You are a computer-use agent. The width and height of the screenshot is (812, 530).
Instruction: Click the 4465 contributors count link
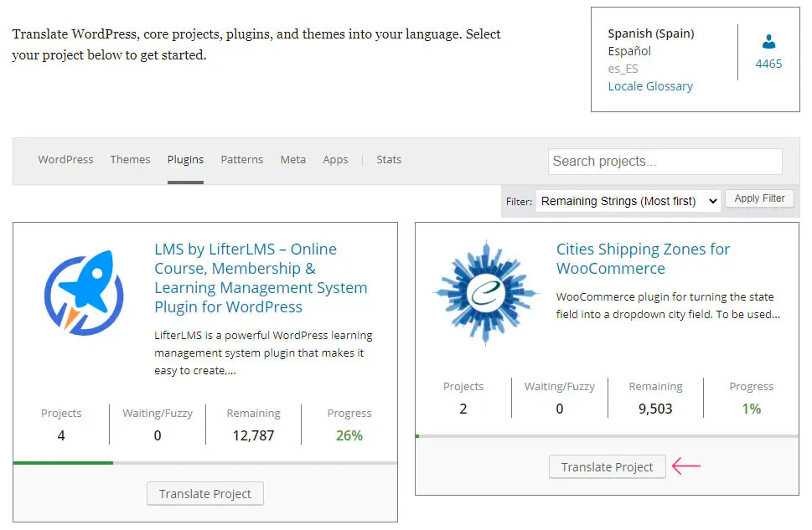coord(768,64)
